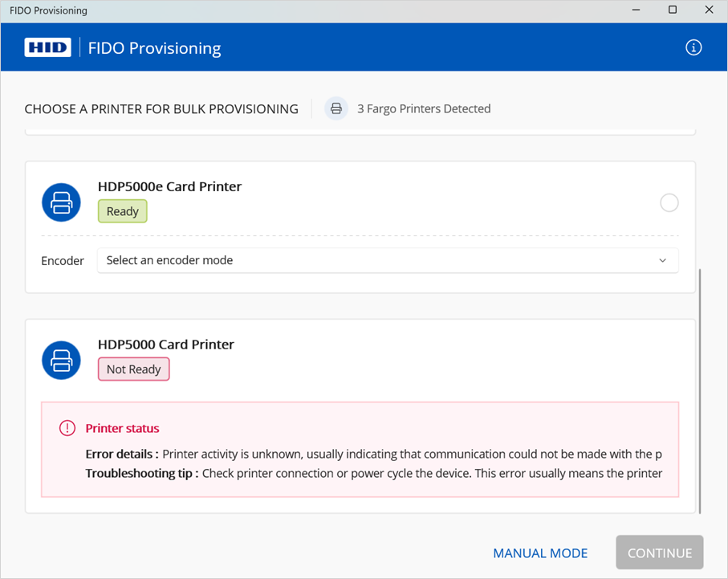Expand the Encoder chevron arrow

click(x=662, y=260)
